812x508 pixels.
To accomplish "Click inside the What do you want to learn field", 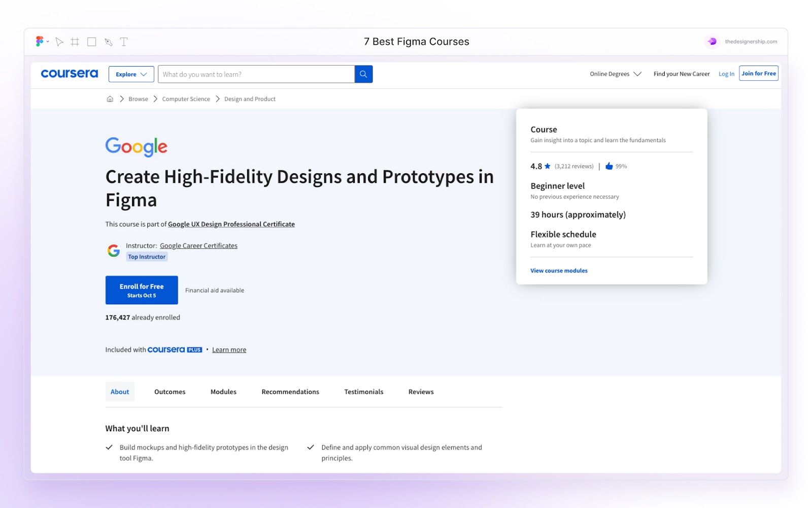I will coord(254,74).
